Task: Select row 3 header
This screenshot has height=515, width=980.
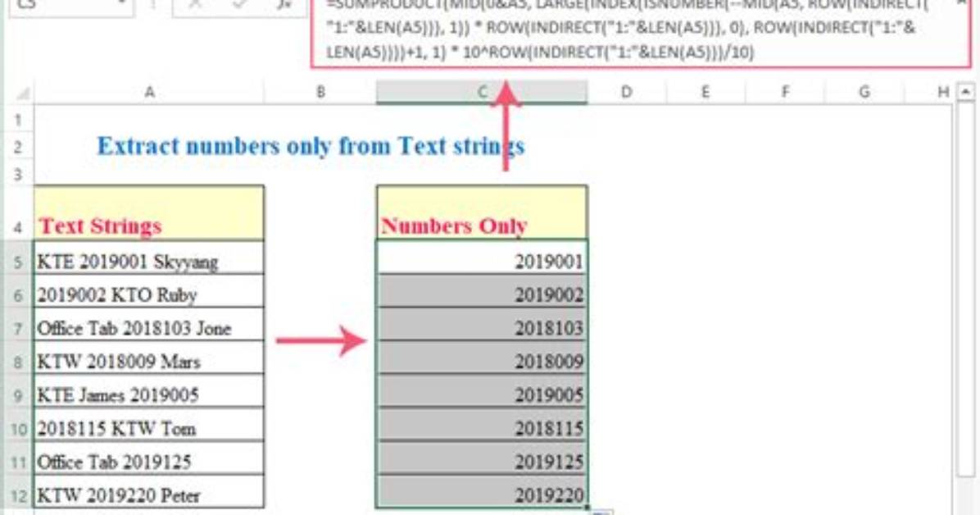Action: pyautogui.click(x=17, y=173)
